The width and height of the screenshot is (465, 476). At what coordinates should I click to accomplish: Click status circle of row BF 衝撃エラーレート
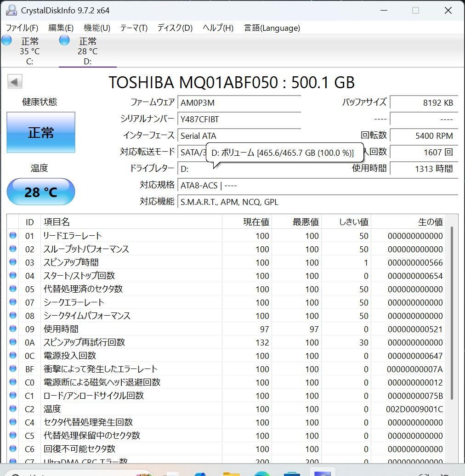(x=13, y=368)
